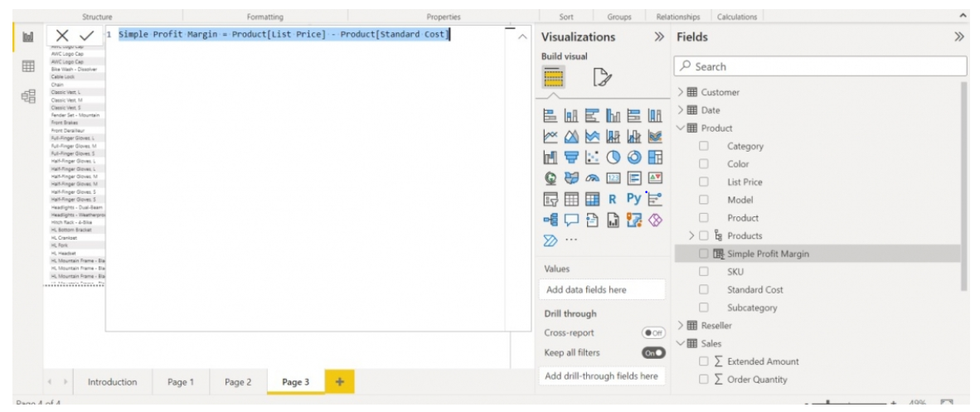
Task: Switch to the Page 1 tab
Action: click(x=180, y=382)
